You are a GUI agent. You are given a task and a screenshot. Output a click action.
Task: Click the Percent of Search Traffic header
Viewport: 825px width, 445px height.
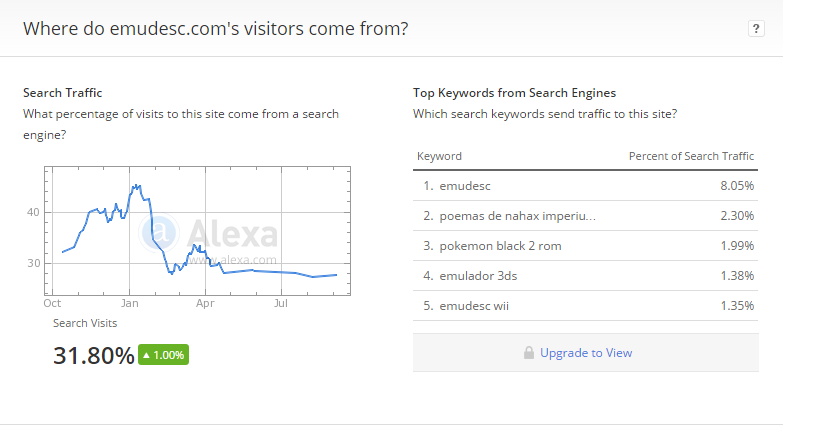[x=691, y=156]
